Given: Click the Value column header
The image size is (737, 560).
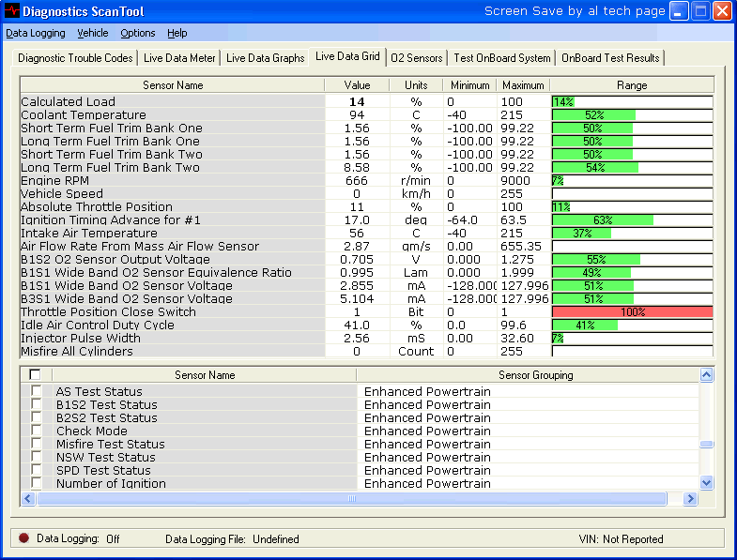Looking at the screenshot, I should (358, 85).
